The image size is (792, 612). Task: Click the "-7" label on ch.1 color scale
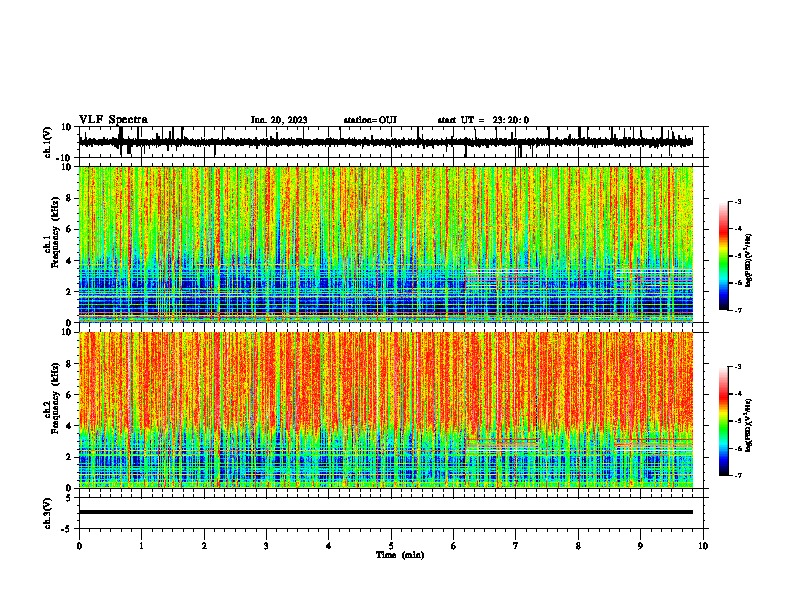[x=737, y=310]
